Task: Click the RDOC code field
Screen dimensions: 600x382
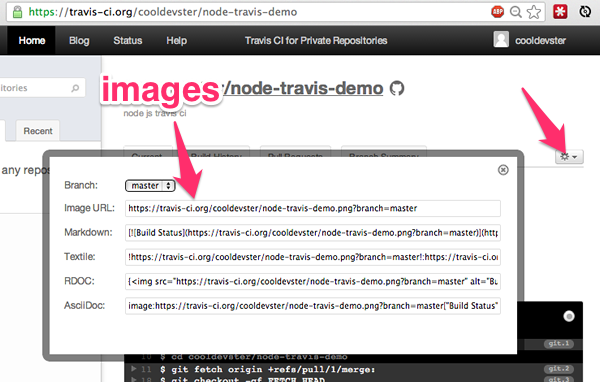Action: point(313,282)
